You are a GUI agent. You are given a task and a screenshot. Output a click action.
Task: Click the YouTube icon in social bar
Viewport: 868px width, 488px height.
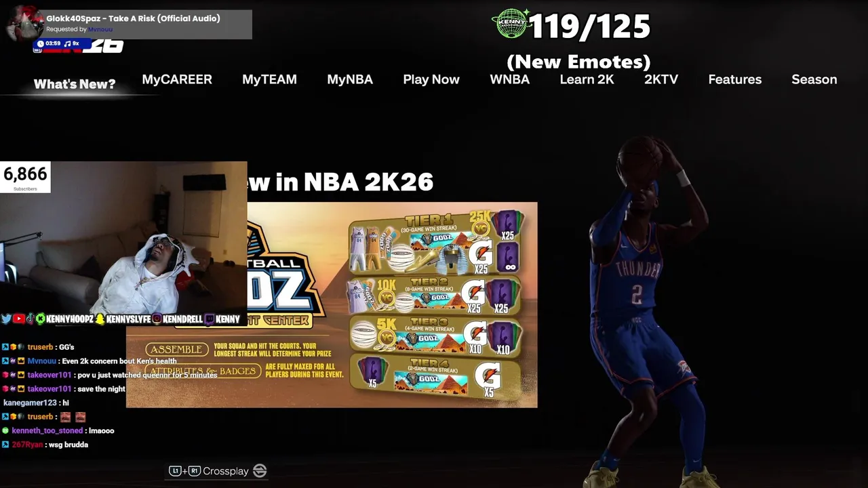[x=18, y=319]
